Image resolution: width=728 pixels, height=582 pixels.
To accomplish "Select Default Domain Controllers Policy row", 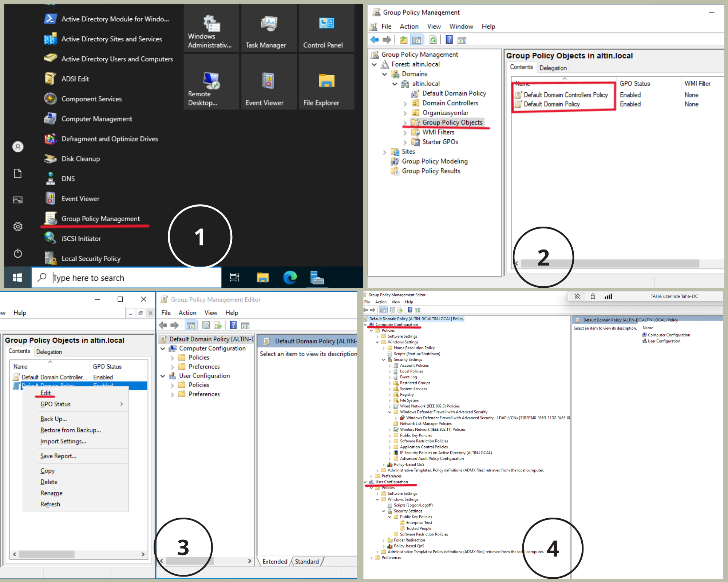I will tap(565, 95).
